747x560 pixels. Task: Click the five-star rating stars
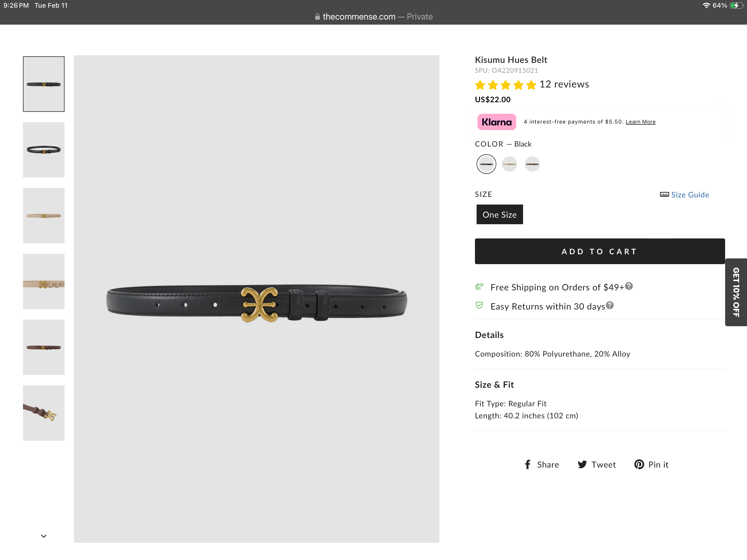click(505, 85)
